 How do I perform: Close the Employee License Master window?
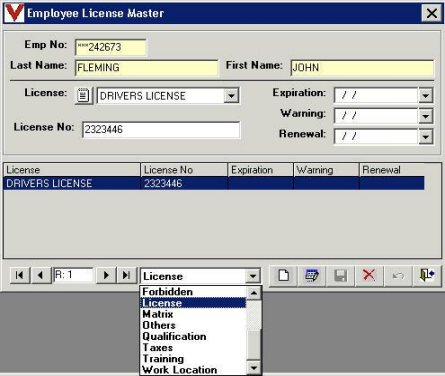[x=432, y=13]
